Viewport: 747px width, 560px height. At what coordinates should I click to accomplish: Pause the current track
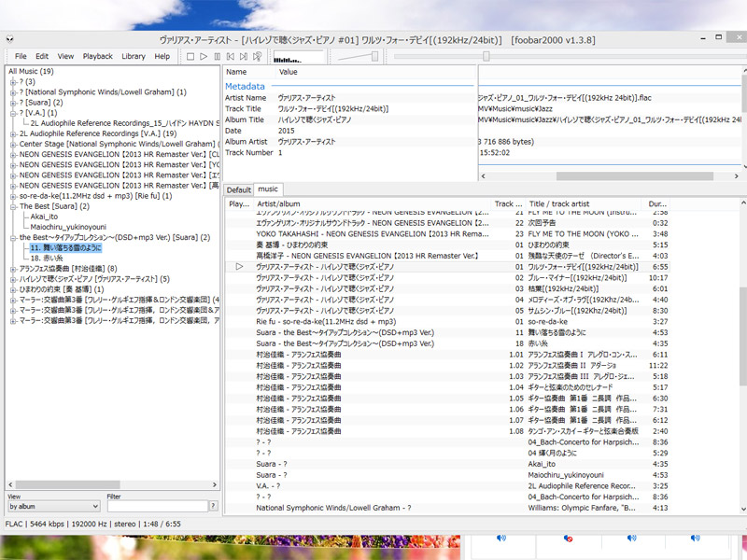[x=218, y=57]
